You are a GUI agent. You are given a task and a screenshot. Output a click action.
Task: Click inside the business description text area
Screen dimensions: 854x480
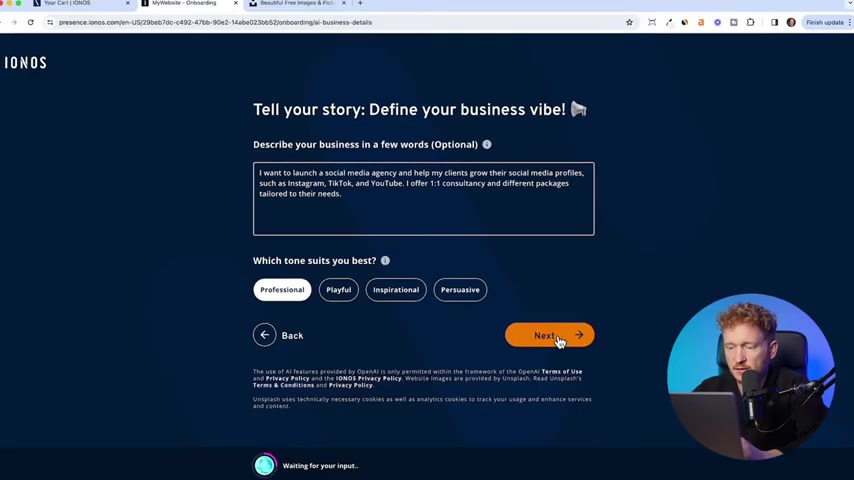click(x=423, y=210)
